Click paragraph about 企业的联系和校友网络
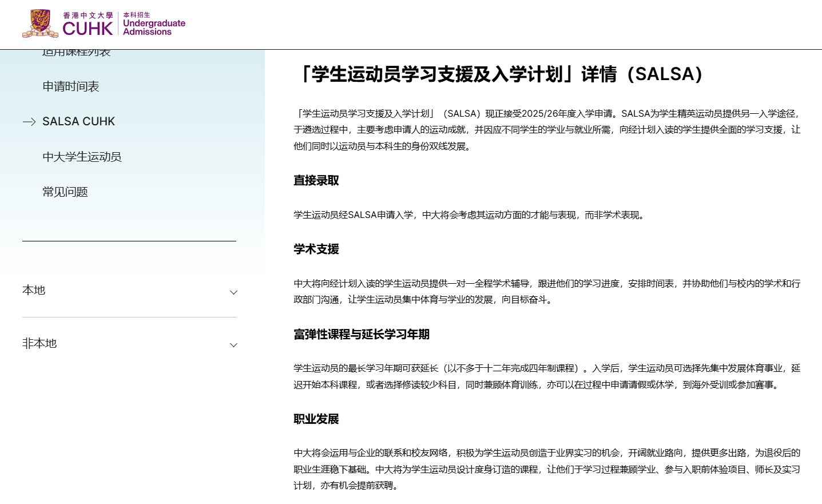 [x=547, y=469]
